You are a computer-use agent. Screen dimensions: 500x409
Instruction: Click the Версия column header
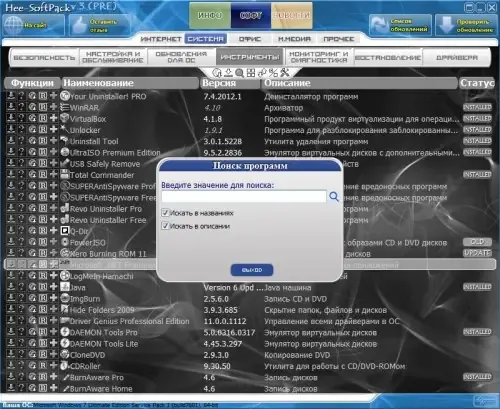point(230,83)
